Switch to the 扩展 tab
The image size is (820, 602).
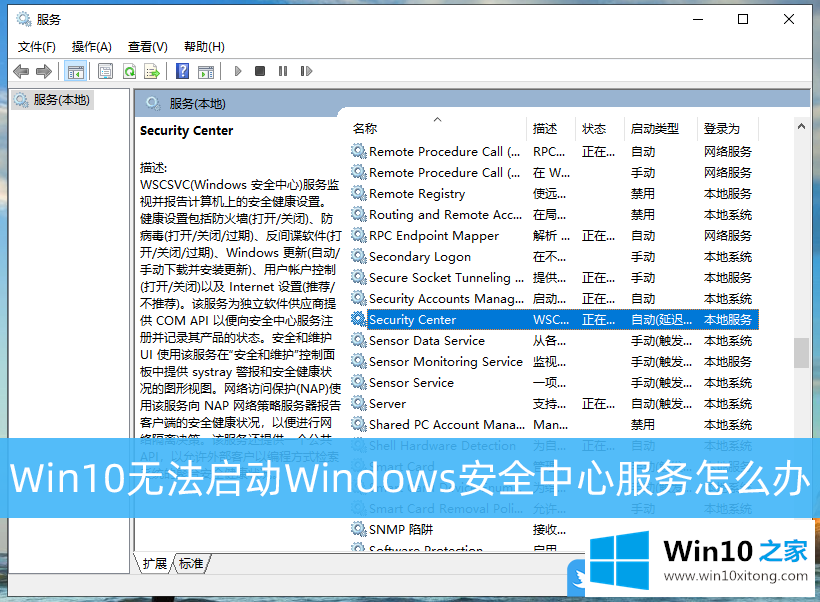(155, 564)
